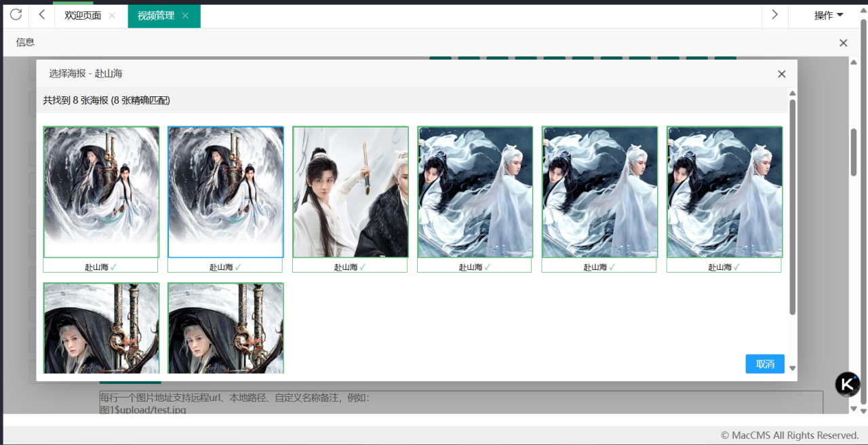
Task: Close the 选择海报 poster dialog
Action: click(781, 74)
